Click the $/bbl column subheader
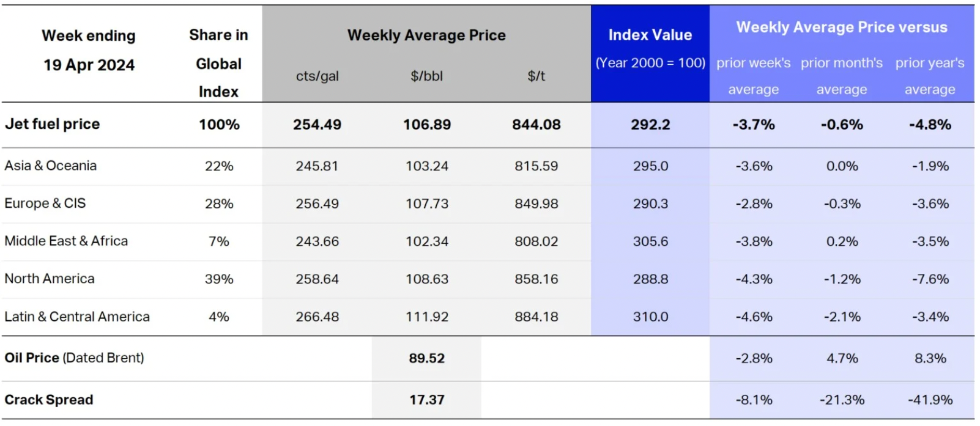 [426, 76]
